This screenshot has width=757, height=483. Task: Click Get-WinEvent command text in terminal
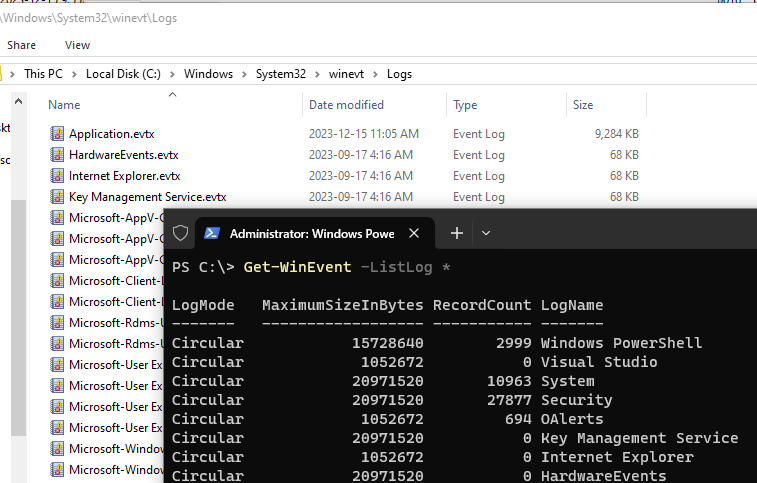297,267
